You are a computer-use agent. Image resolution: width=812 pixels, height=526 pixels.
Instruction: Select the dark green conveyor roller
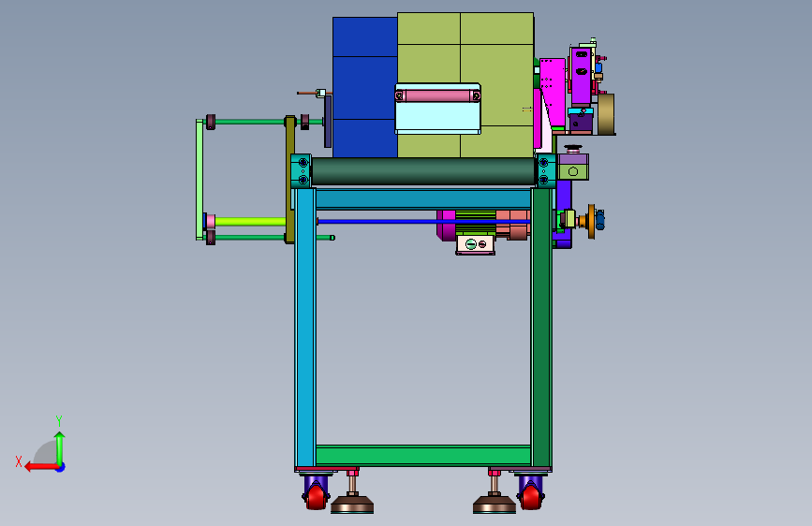[423, 171]
